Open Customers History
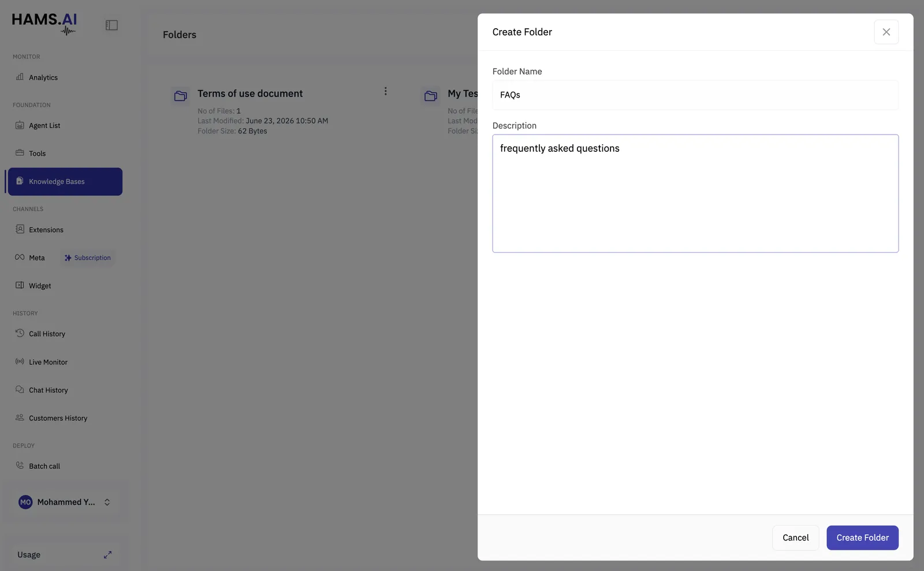This screenshot has width=924, height=571. (x=58, y=418)
